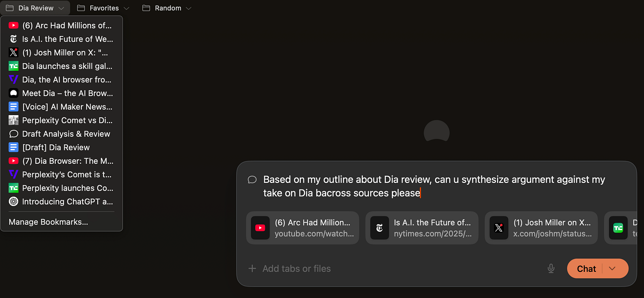Open bookmark '(7) Dia Browser: The M...'
644x298 pixels.
pyautogui.click(x=61, y=161)
